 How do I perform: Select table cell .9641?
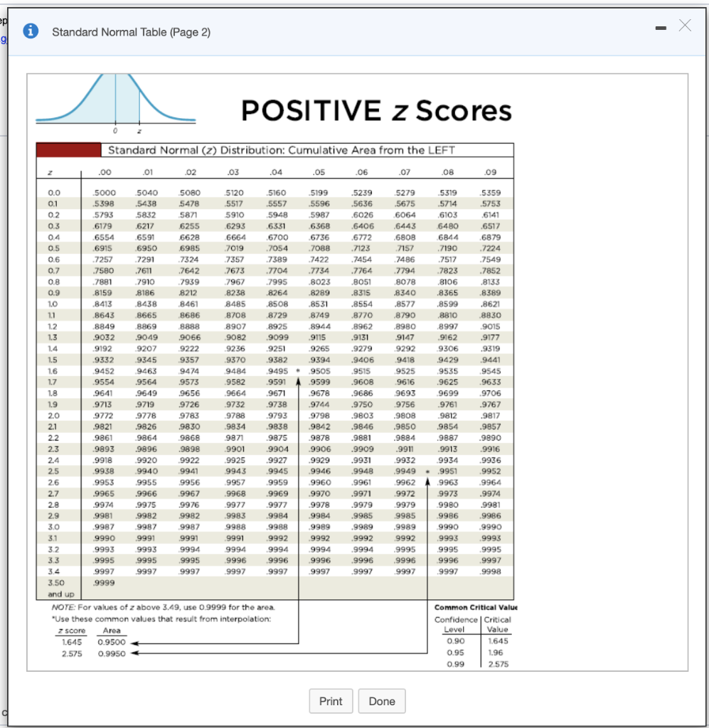(x=102, y=393)
